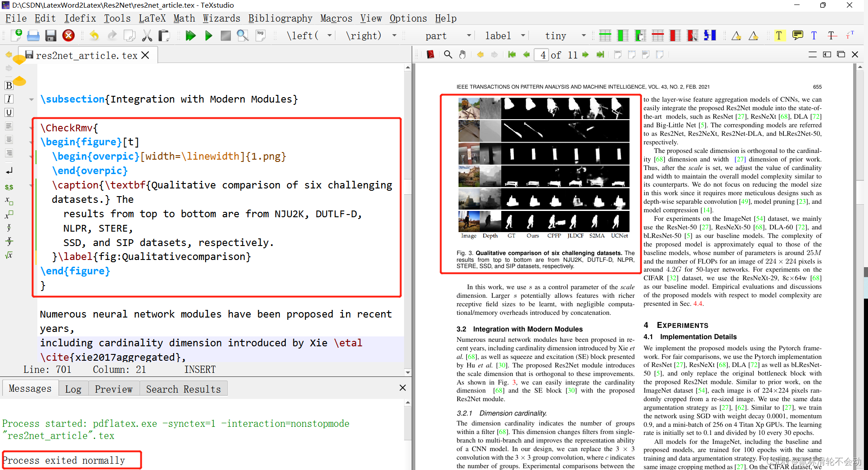Open the label reference dropdown
868x470 pixels.
pos(523,36)
